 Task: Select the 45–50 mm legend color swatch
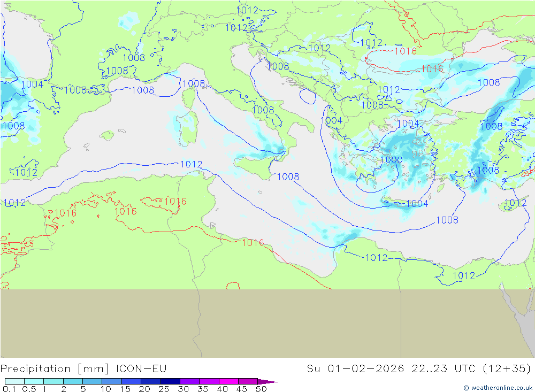coord(248,381)
